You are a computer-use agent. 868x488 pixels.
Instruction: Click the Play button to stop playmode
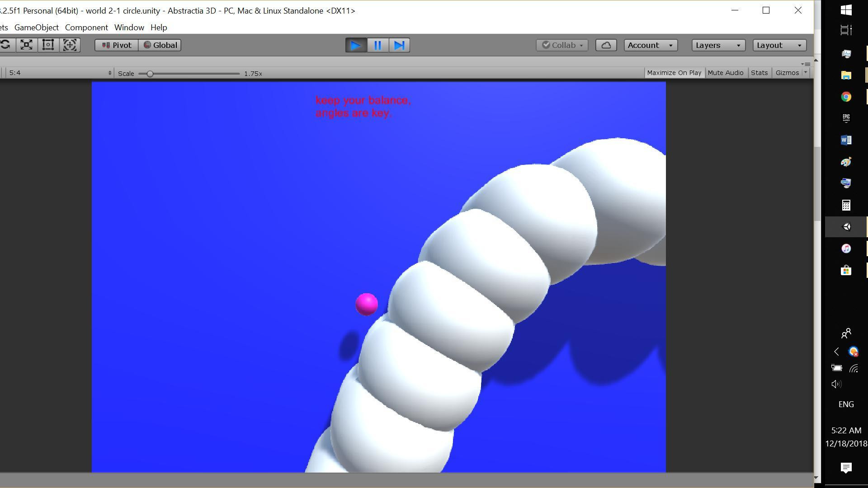(356, 45)
